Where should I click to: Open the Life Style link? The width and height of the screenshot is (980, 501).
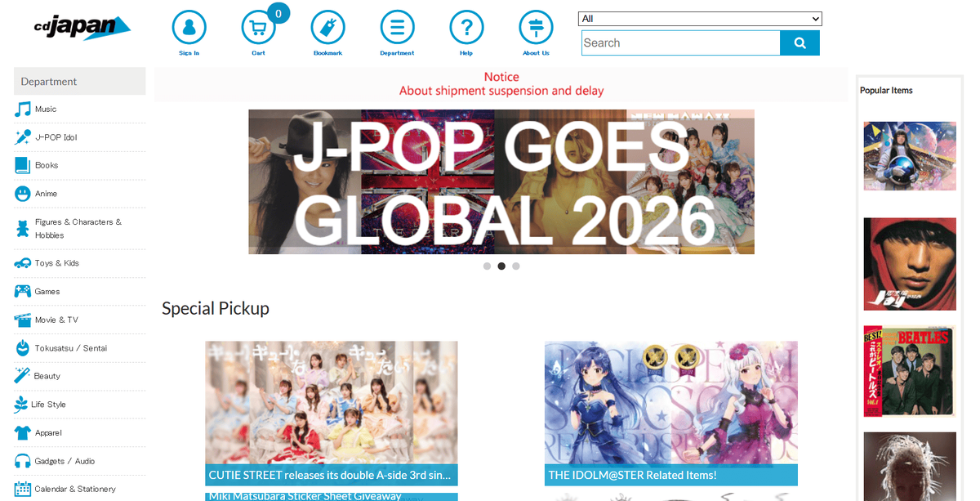coord(48,405)
